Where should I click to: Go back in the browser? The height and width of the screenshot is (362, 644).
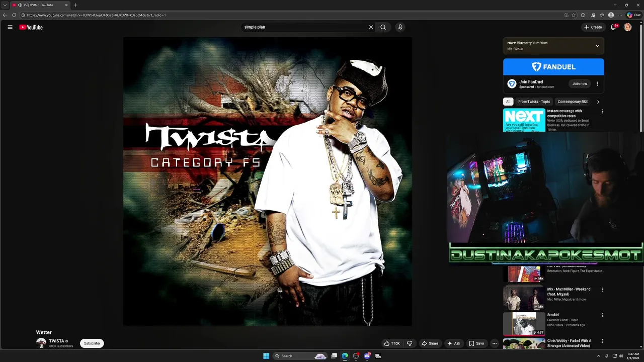[5, 15]
